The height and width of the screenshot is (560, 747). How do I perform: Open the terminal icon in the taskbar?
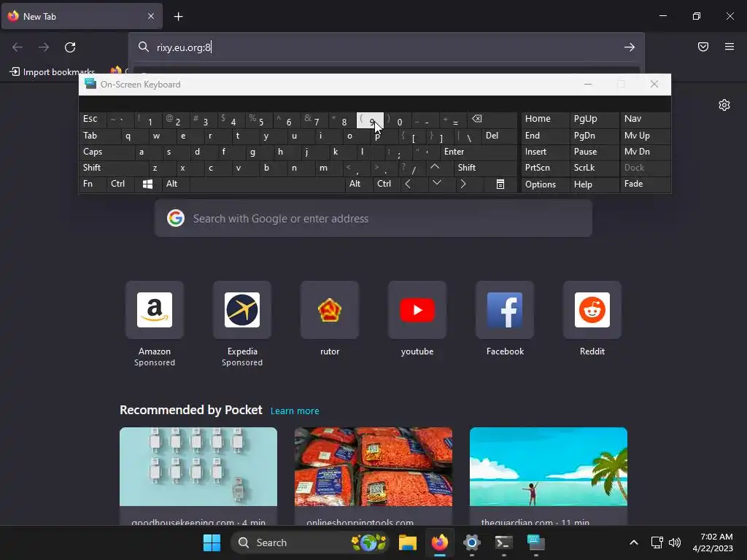pos(503,542)
